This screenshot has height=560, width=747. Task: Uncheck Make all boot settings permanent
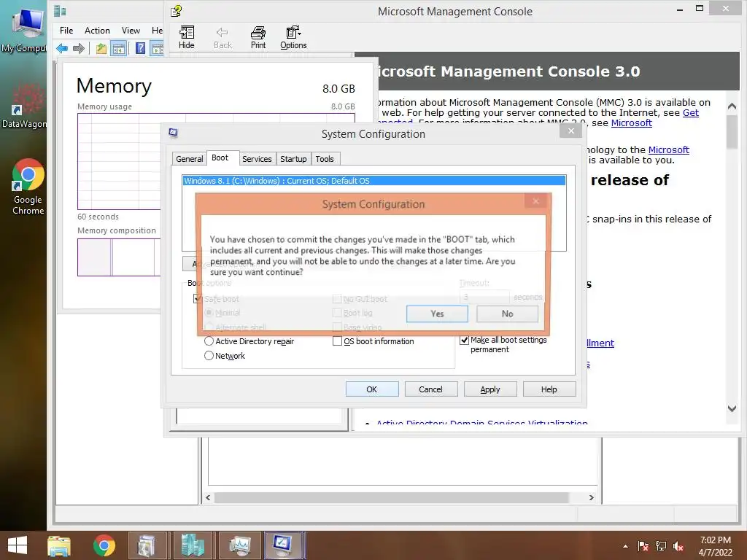tap(464, 340)
